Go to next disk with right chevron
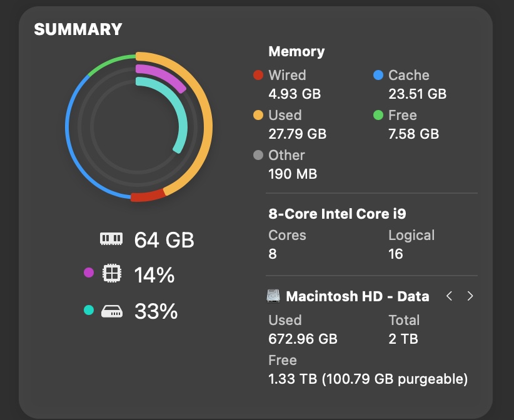 (x=470, y=296)
